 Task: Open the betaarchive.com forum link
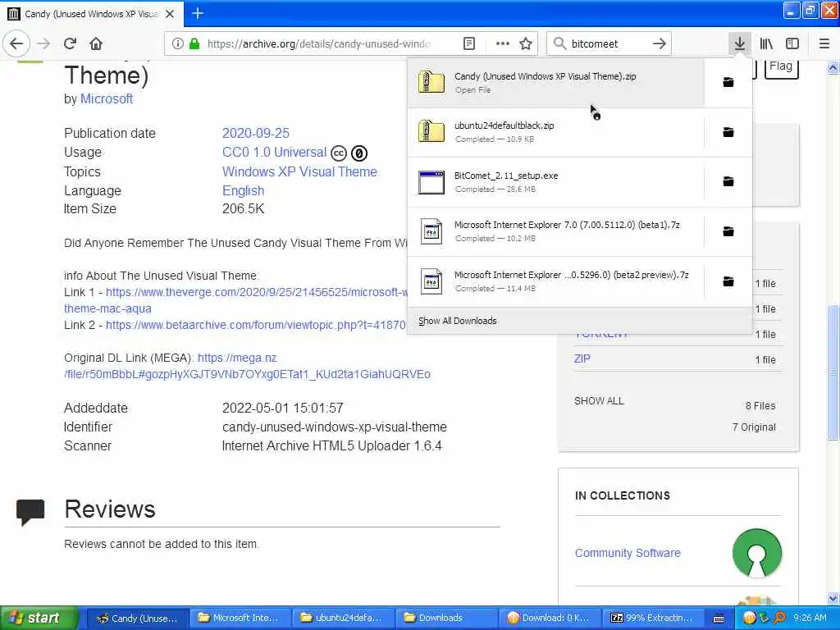click(256, 325)
